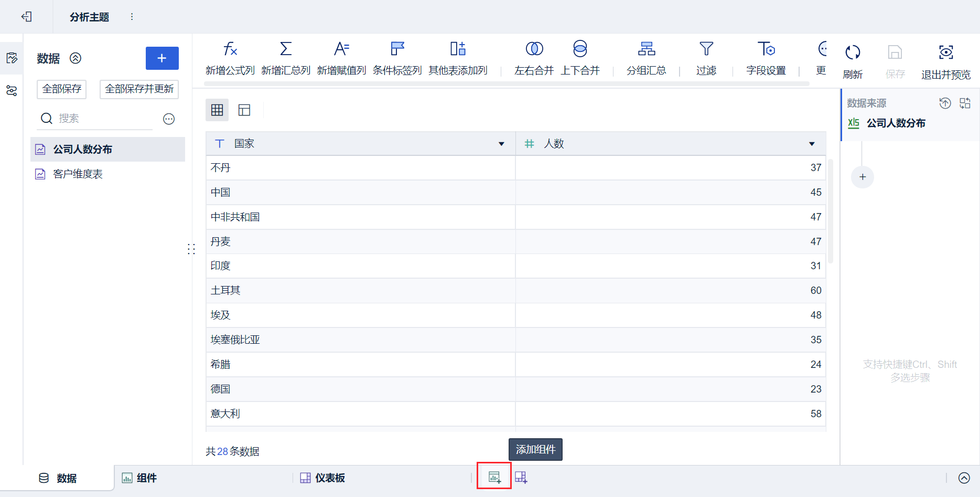Collapse the bottom bar with the up-chevron
This screenshot has height=497, width=980.
tap(964, 478)
